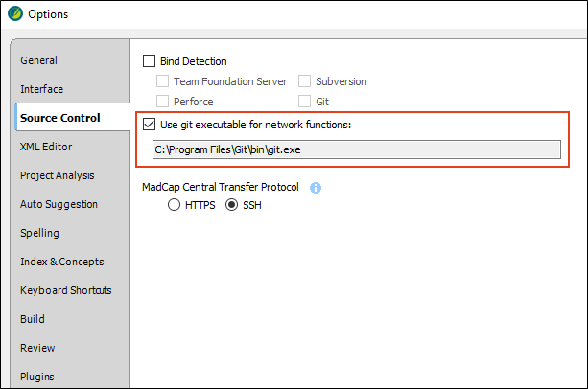Open the Index & Concepts tab
Image resolution: width=588 pixels, height=389 pixels.
click(x=62, y=262)
